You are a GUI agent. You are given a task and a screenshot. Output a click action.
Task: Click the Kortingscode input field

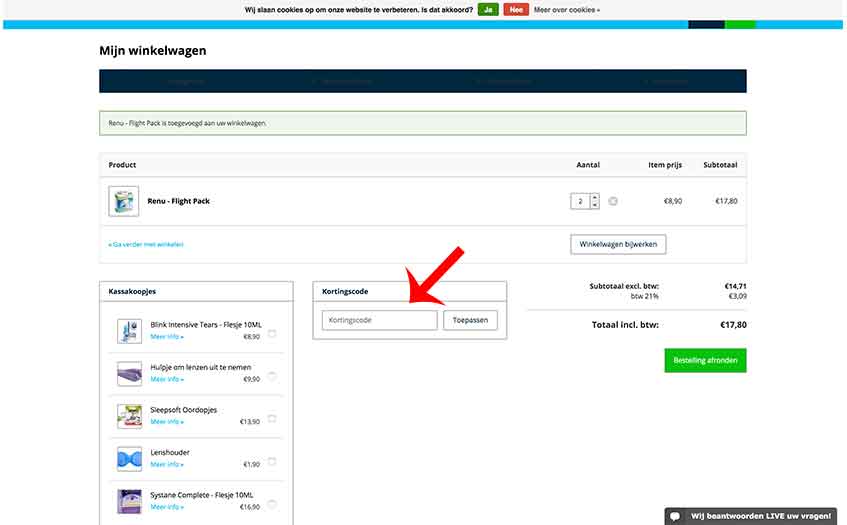coord(379,320)
